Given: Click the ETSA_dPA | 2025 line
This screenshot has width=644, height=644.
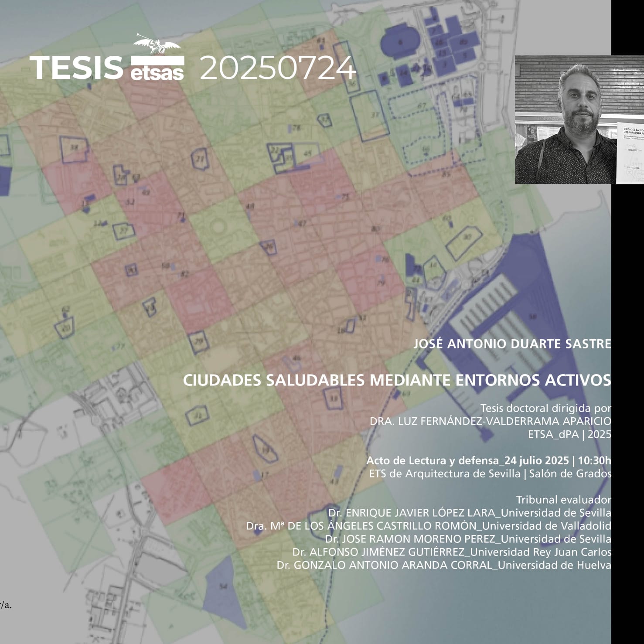Looking at the screenshot, I should coord(569,434).
